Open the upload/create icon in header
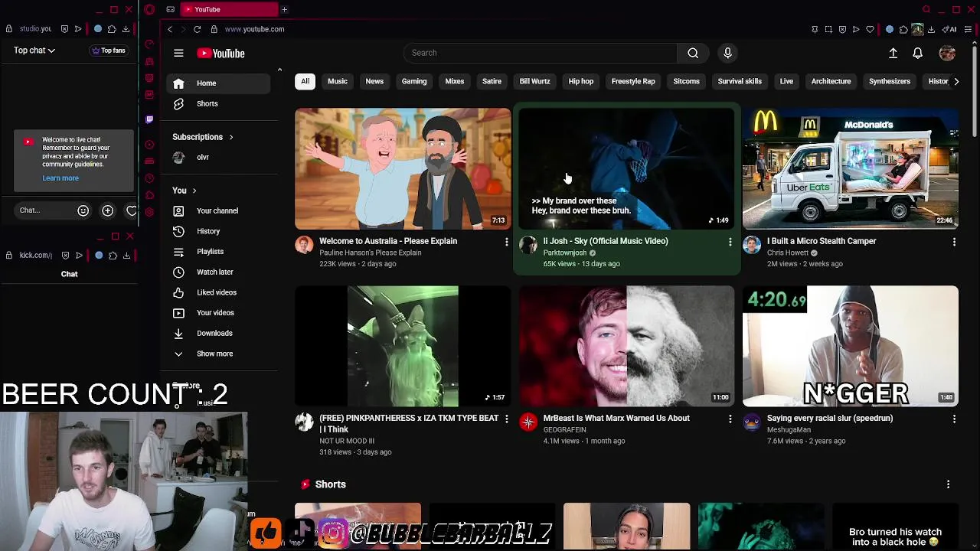This screenshot has height=551, width=980. (893, 53)
